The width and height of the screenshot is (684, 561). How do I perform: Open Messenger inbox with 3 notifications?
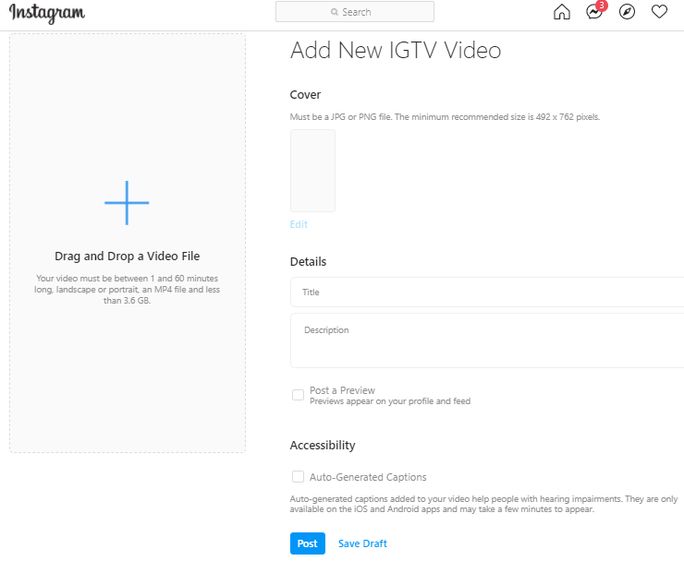pos(595,11)
